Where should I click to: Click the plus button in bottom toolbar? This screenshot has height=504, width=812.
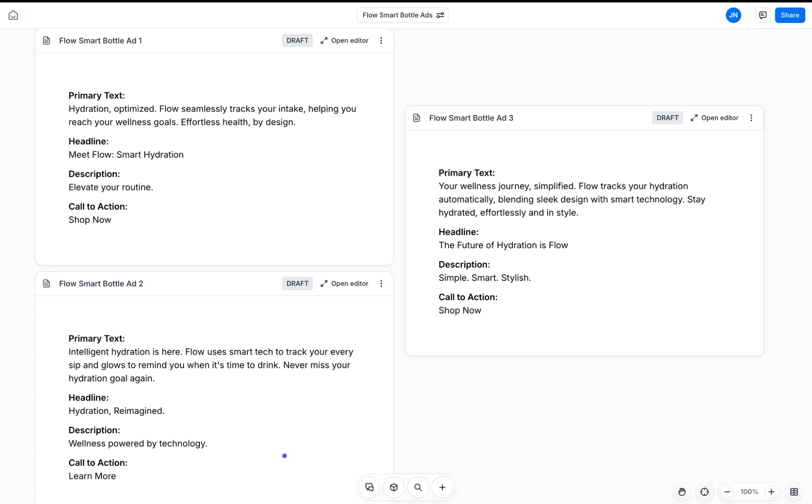pyautogui.click(x=442, y=487)
